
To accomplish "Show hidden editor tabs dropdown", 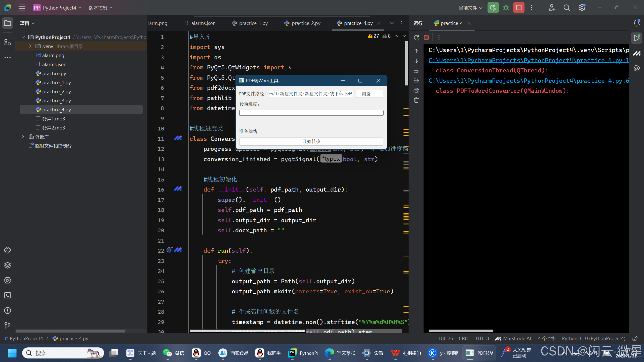I will [x=391, y=23].
